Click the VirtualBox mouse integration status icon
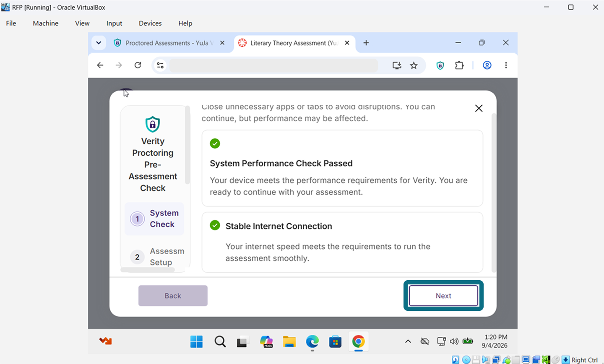604x364 pixels. [x=555, y=359]
